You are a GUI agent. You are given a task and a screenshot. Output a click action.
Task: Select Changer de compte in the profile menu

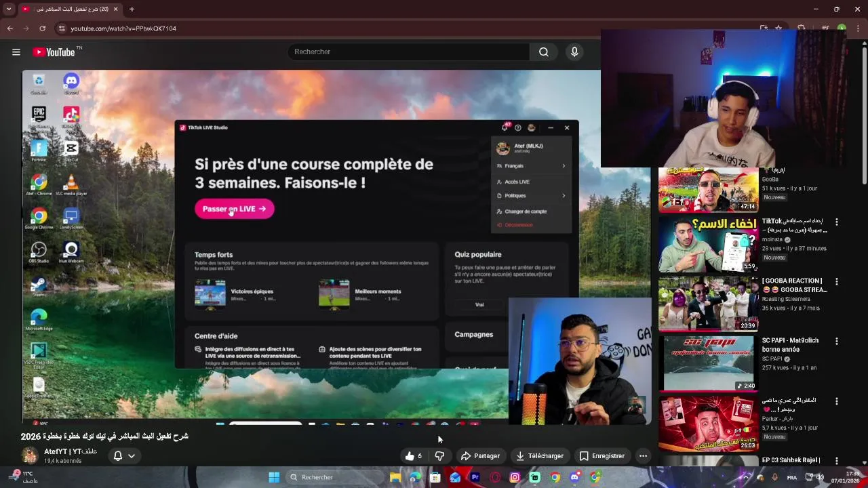pyautogui.click(x=531, y=211)
